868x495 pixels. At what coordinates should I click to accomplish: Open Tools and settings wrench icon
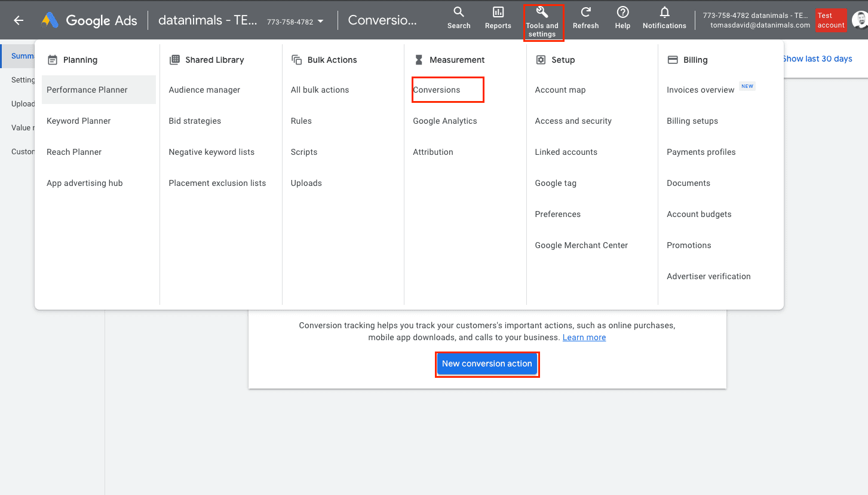coord(542,12)
